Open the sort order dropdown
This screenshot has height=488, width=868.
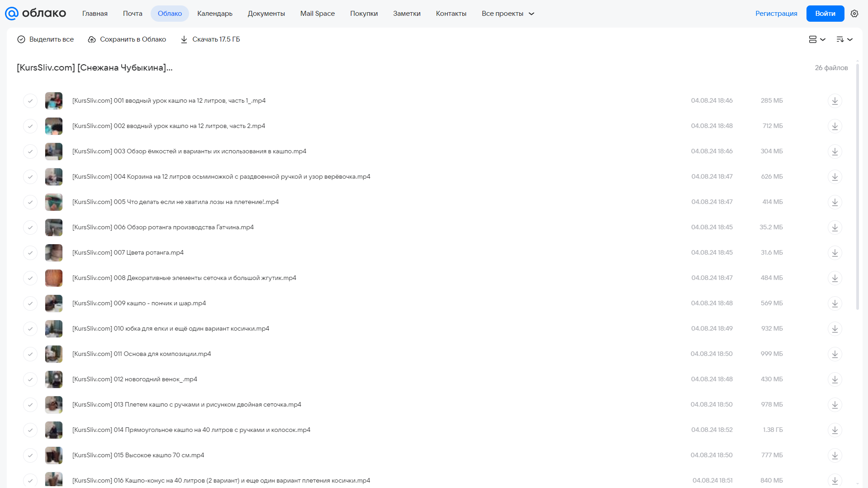click(x=844, y=39)
